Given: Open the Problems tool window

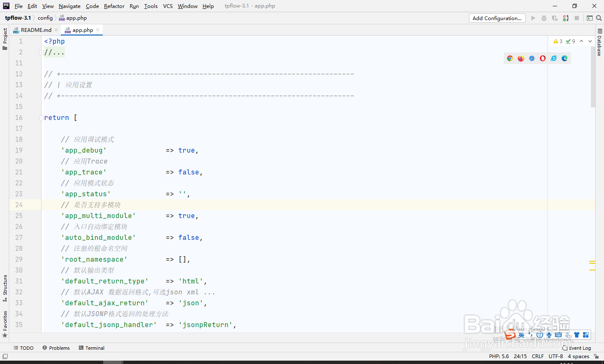Looking at the screenshot, I should click(x=56, y=348).
